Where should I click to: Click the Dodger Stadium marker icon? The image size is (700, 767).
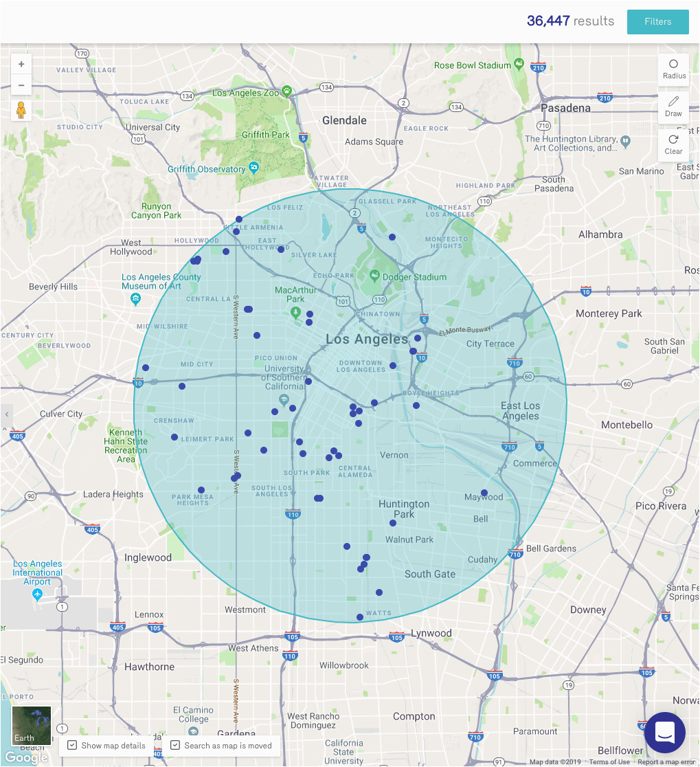pos(374,276)
